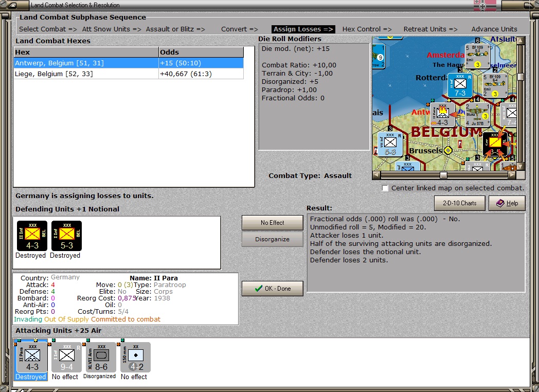The height and width of the screenshot is (392, 539).
Task: Click Convert subphase label
Action: (x=239, y=29)
